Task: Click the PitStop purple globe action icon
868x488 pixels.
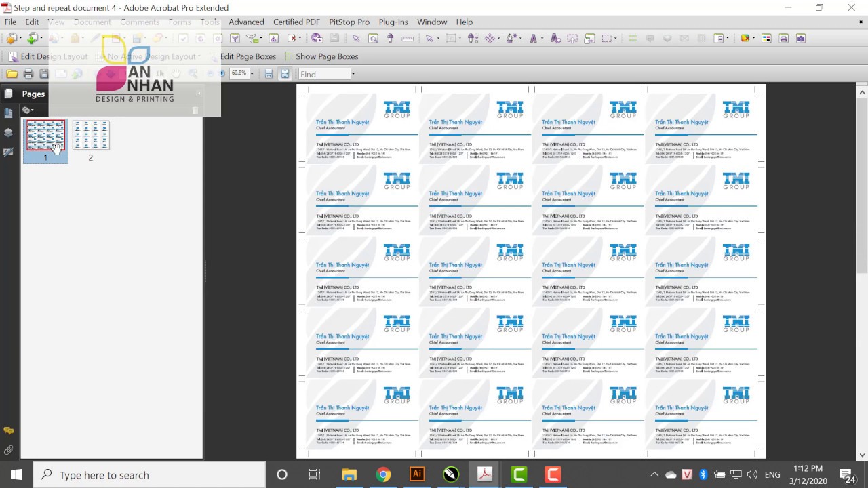Action: coord(317,39)
